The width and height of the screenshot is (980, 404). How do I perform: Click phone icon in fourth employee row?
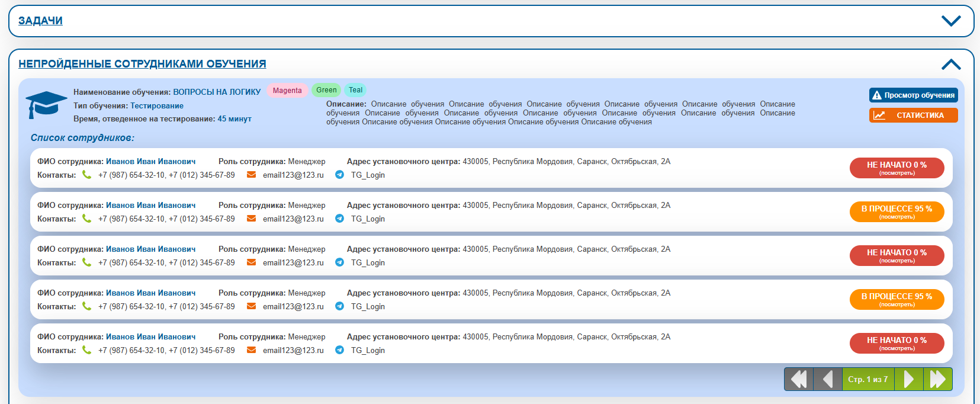pyautogui.click(x=86, y=306)
